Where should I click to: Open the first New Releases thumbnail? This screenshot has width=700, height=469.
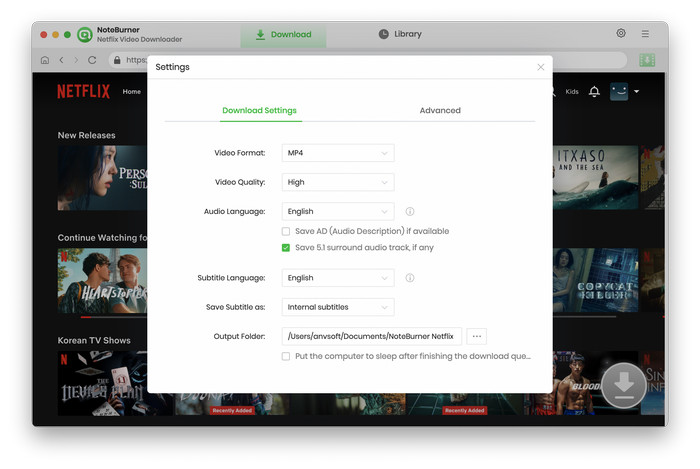(x=102, y=178)
